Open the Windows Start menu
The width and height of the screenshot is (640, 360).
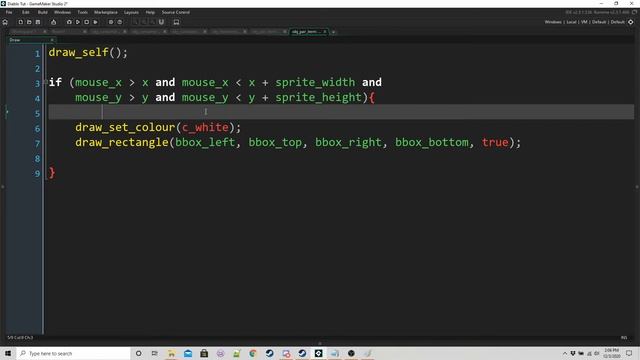(x=8, y=353)
